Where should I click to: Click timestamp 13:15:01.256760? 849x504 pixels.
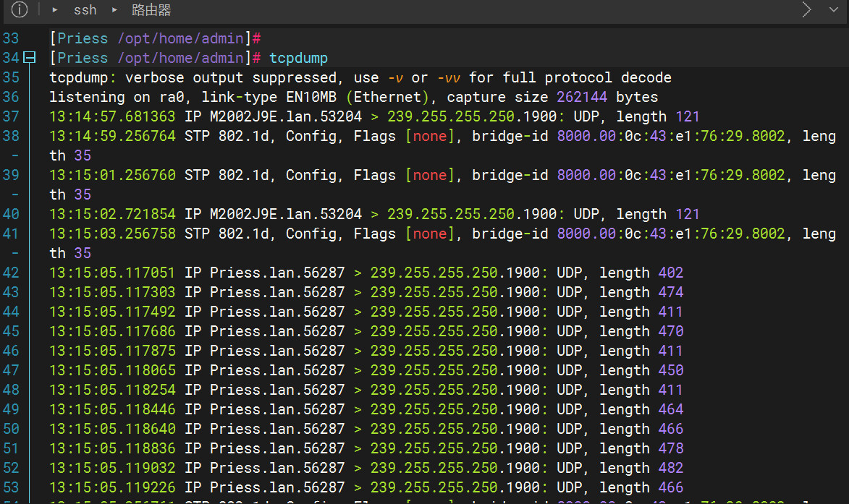point(112,175)
